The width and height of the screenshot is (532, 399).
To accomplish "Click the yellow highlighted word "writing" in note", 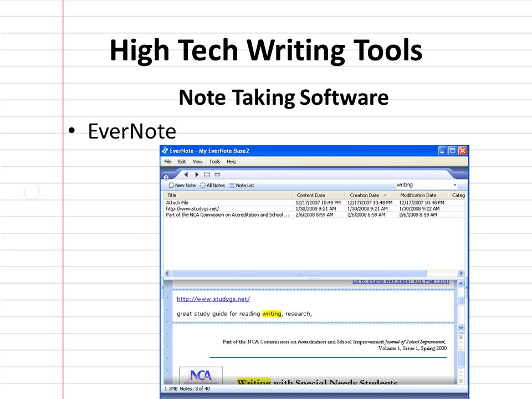I will point(272,314).
